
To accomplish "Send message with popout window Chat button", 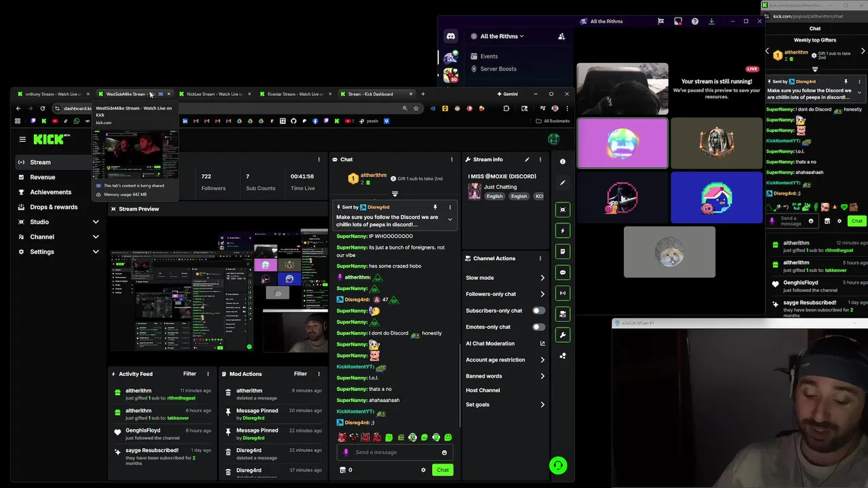I will (857, 221).
